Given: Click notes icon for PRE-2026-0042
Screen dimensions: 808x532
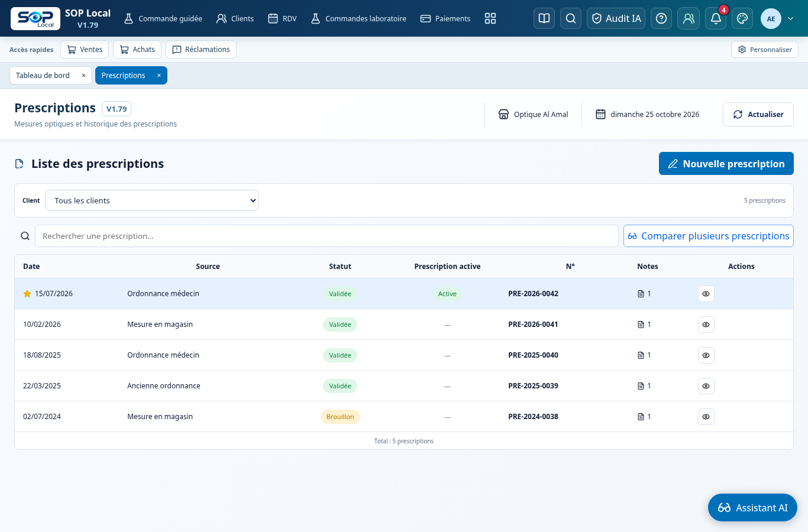Looking at the screenshot, I should [641, 294].
